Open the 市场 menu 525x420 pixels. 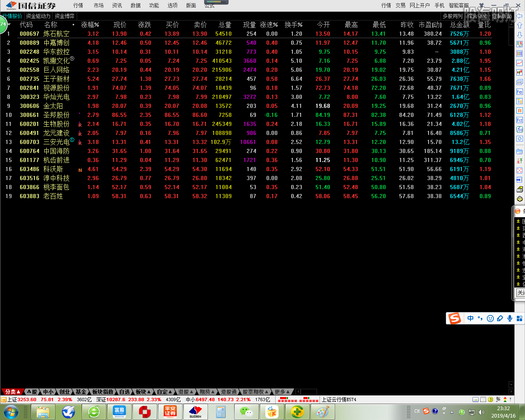(99, 5)
